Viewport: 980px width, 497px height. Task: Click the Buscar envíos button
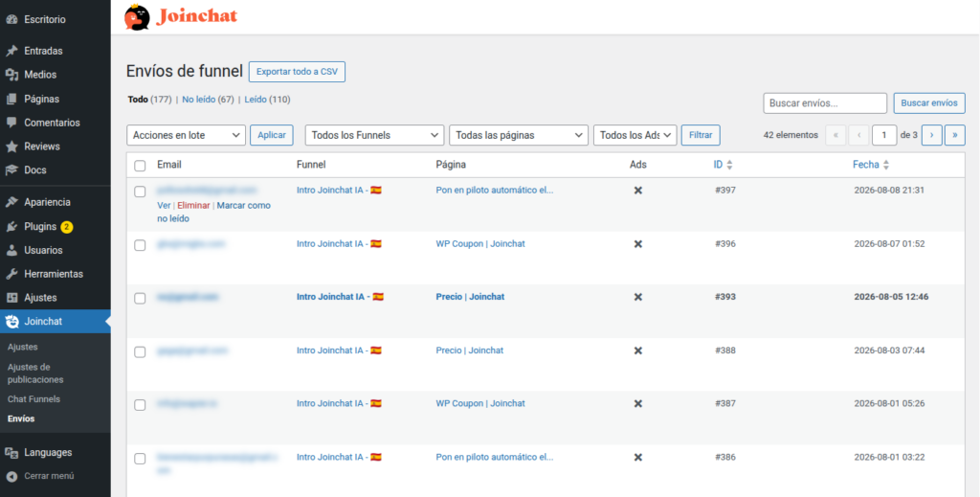click(929, 103)
